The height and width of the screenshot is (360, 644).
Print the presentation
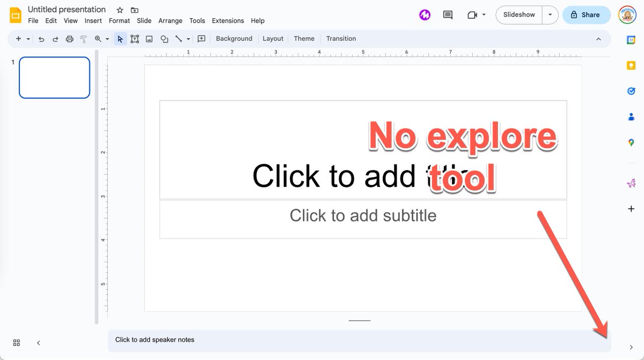pyautogui.click(x=69, y=39)
